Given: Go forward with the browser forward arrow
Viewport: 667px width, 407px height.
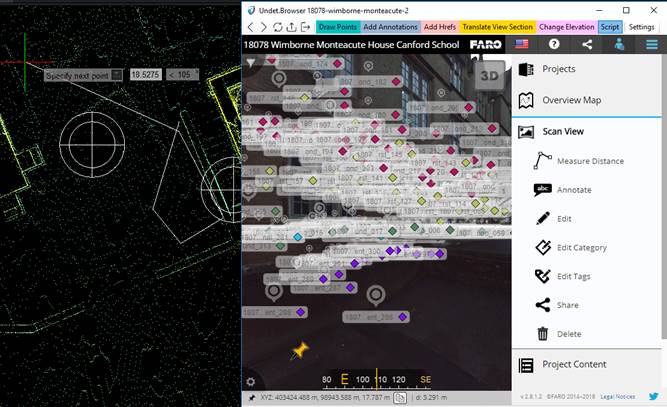Looking at the screenshot, I should (x=264, y=27).
